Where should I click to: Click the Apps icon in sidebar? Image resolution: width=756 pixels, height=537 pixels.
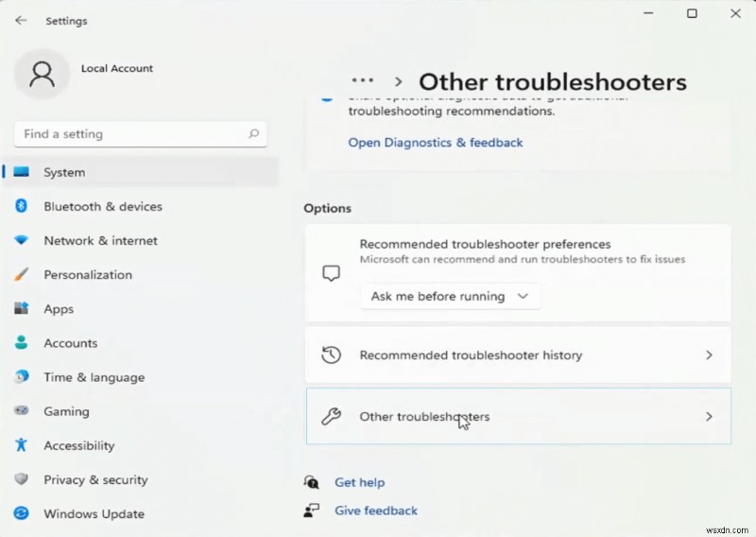21,308
